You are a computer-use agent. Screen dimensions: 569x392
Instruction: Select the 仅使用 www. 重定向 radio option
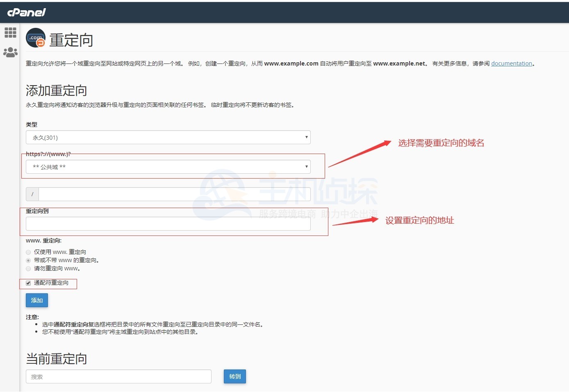[x=28, y=252]
